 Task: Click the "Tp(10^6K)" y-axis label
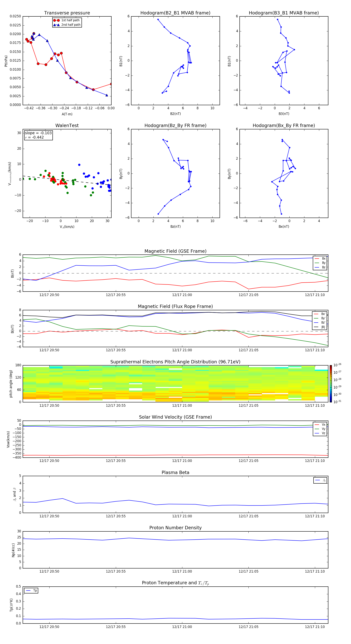[x=11, y=605]
